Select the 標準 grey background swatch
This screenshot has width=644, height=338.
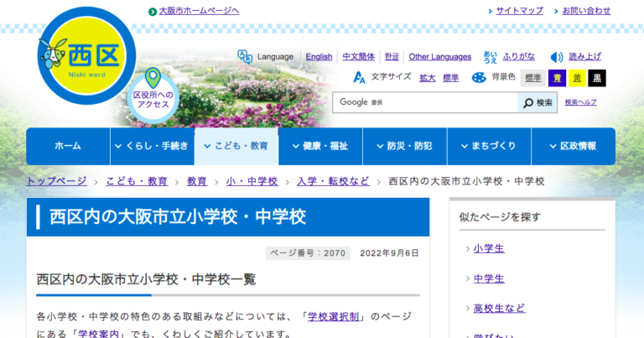tap(533, 78)
